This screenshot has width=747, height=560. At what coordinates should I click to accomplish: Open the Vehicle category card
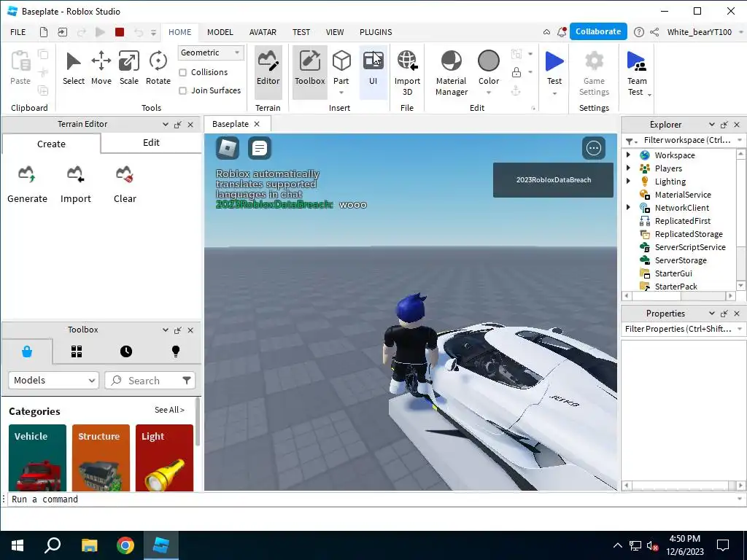point(37,458)
